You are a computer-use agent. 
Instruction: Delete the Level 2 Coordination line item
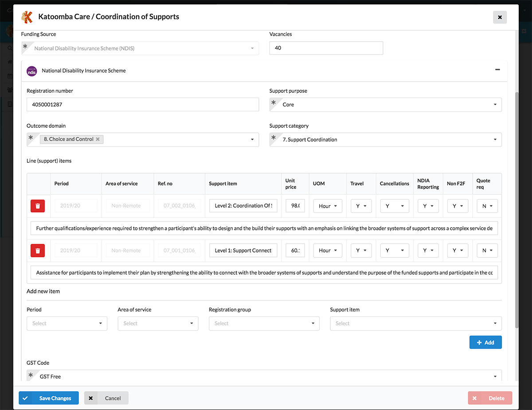pos(38,206)
